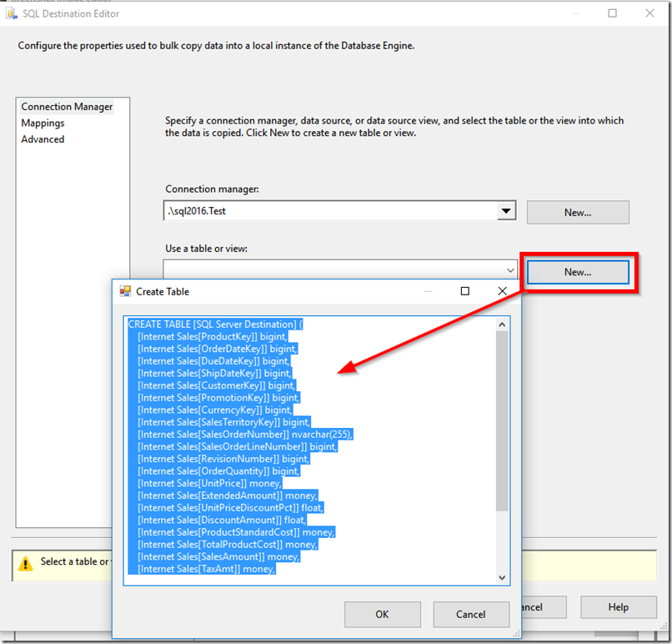Click the yellow warning icon
Image resolution: width=672 pixels, height=644 pixels.
pos(26,563)
